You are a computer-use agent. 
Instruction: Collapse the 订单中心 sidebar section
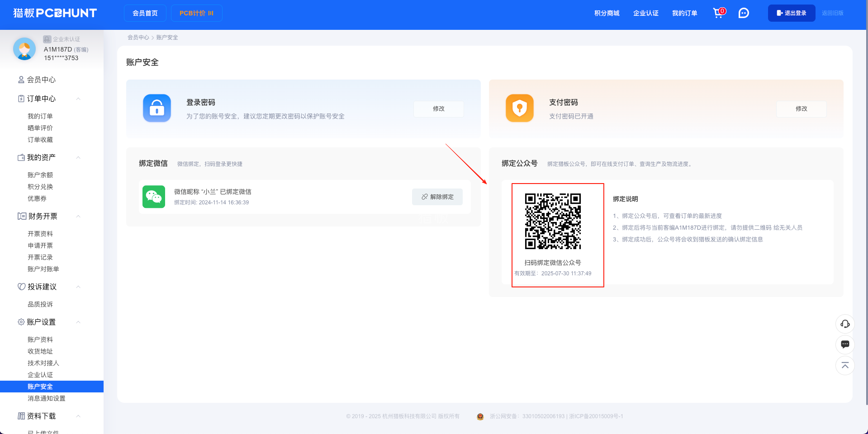[78, 99]
